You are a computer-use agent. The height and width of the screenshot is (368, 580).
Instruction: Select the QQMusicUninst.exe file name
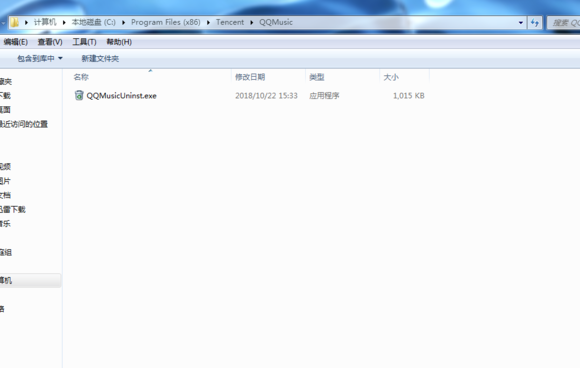tap(121, 96)
